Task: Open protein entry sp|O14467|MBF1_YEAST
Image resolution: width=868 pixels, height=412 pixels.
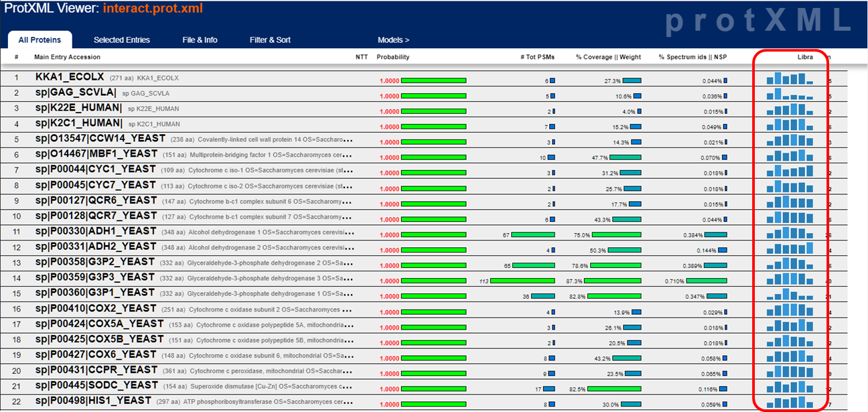Action: 96,154
